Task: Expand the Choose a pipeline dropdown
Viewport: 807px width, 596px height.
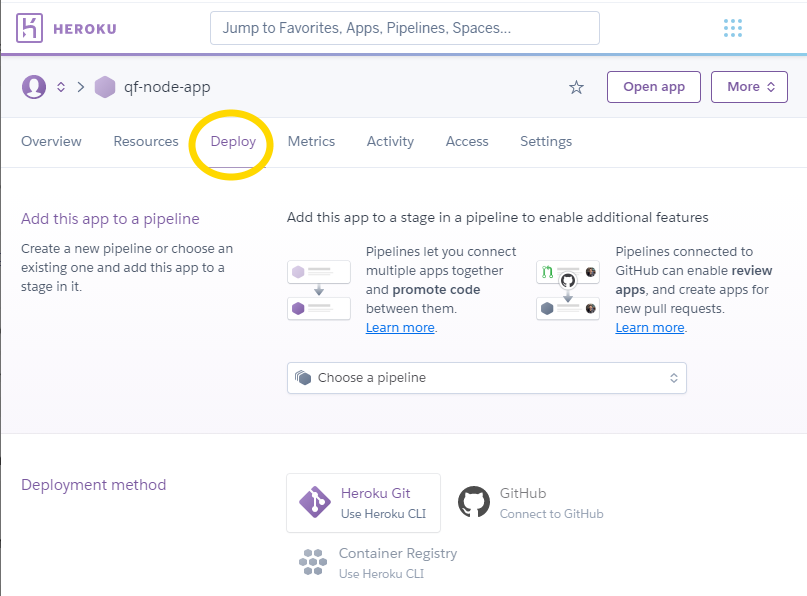Action: pyautogui.click(x=486, y=378)
